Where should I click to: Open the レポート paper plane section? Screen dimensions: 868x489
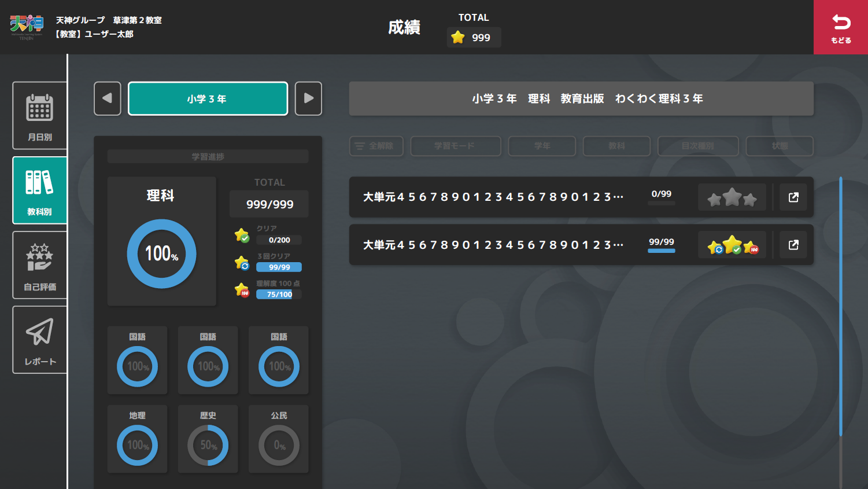(x=39, y=340)
